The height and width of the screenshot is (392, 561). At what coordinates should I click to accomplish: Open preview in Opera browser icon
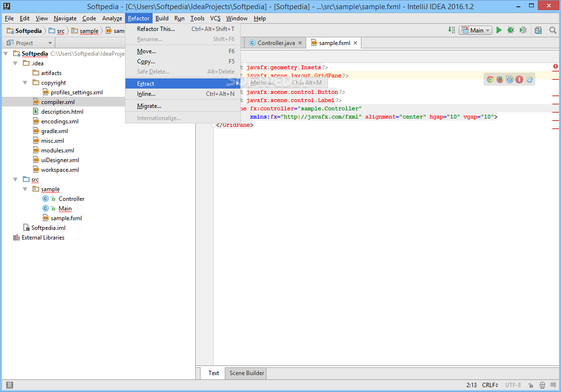519,79
